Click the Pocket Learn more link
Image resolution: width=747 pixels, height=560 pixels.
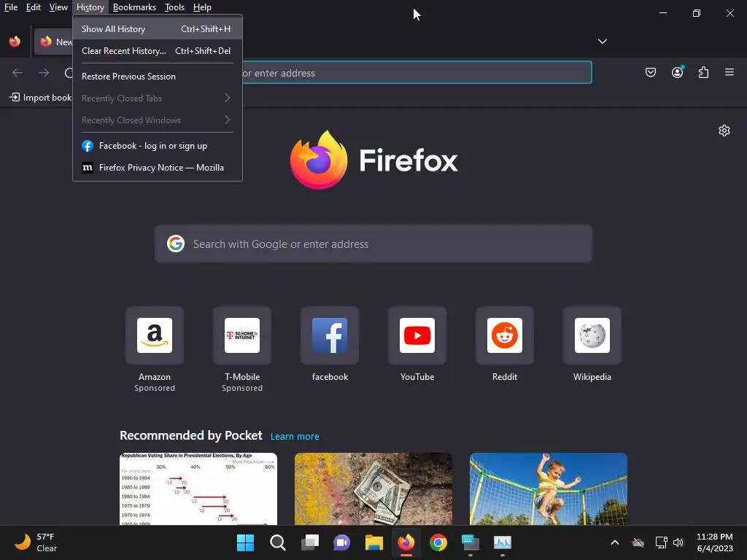[x=295, y=436]
